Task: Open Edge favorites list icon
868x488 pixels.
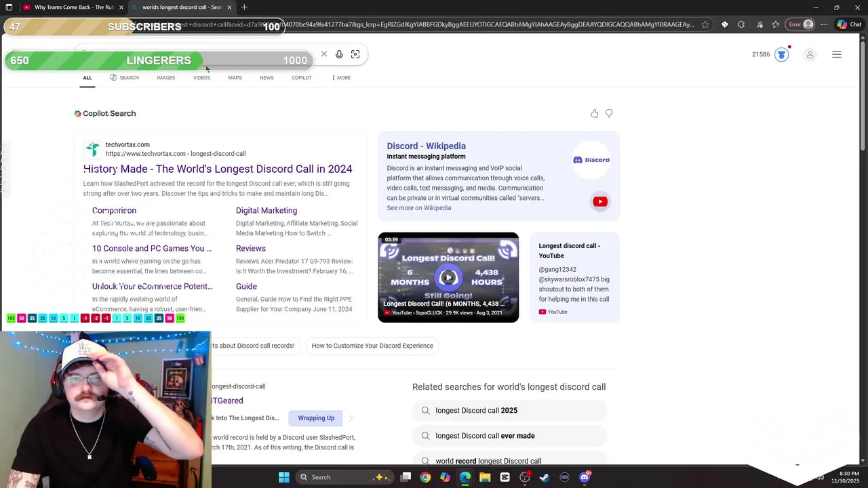Action: pos(775,24)
